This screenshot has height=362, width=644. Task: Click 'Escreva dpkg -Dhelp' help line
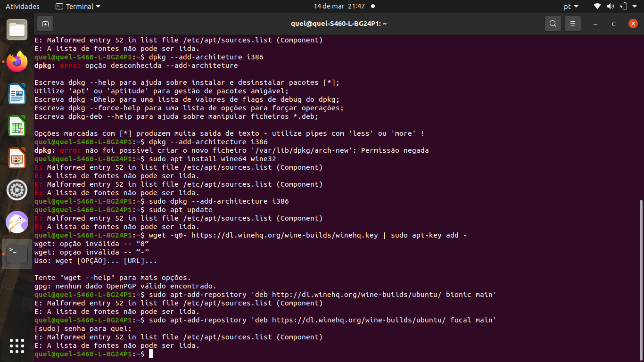187,99
